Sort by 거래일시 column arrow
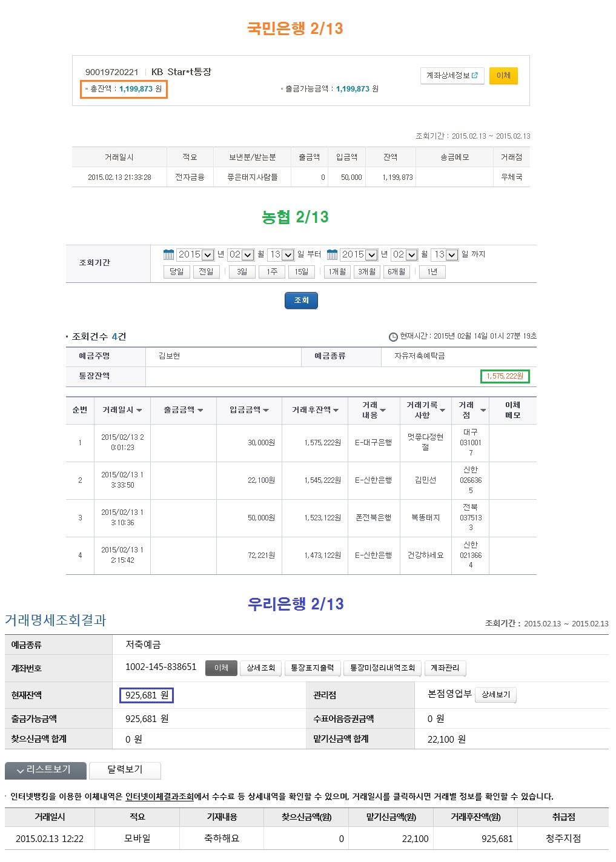The height and width of the screenshot is (862, 616). [x=139, y=411]
